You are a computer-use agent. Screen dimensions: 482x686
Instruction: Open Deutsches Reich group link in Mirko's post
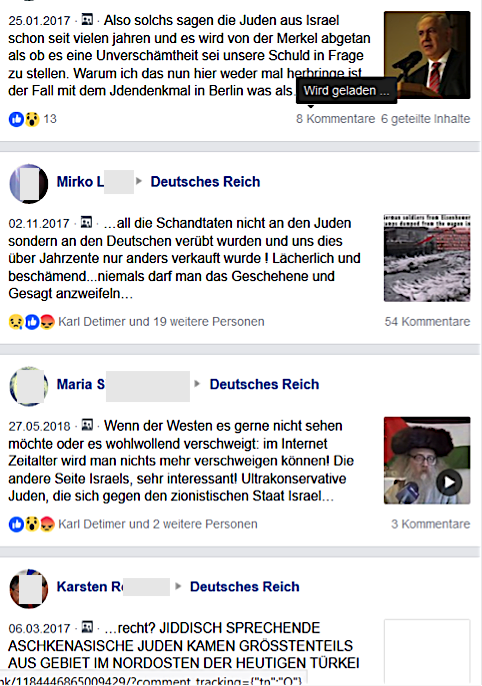coord(205,182)
